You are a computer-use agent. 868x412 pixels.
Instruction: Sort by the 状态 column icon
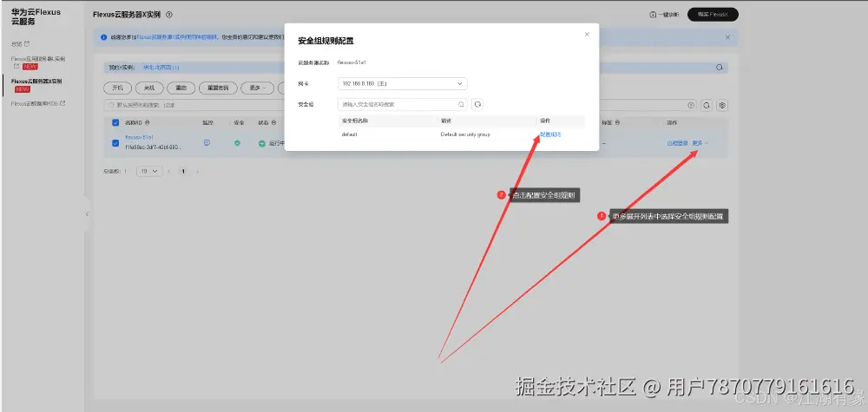pyautogui.click(x=273, y=123)
